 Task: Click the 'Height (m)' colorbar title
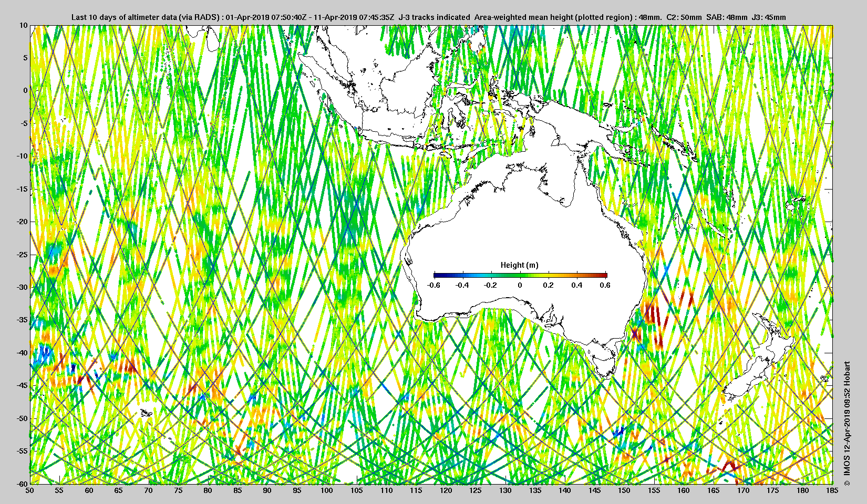point(520,265)
